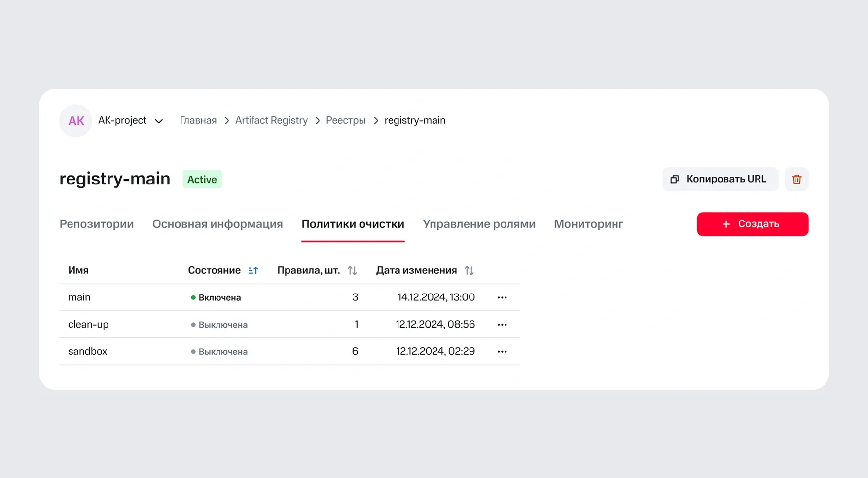Viewport: 868px width, 478px height.
Task: Click Выключена status of clean-up
Action: coord(219,325)
